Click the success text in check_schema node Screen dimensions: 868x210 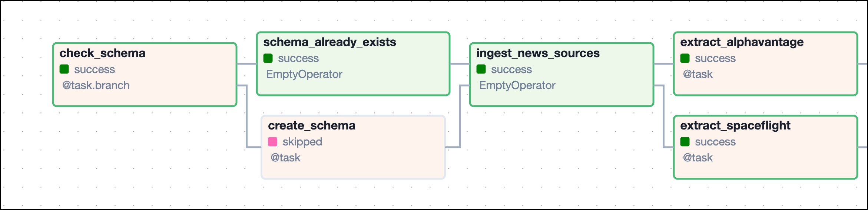(x=95, y=69)
